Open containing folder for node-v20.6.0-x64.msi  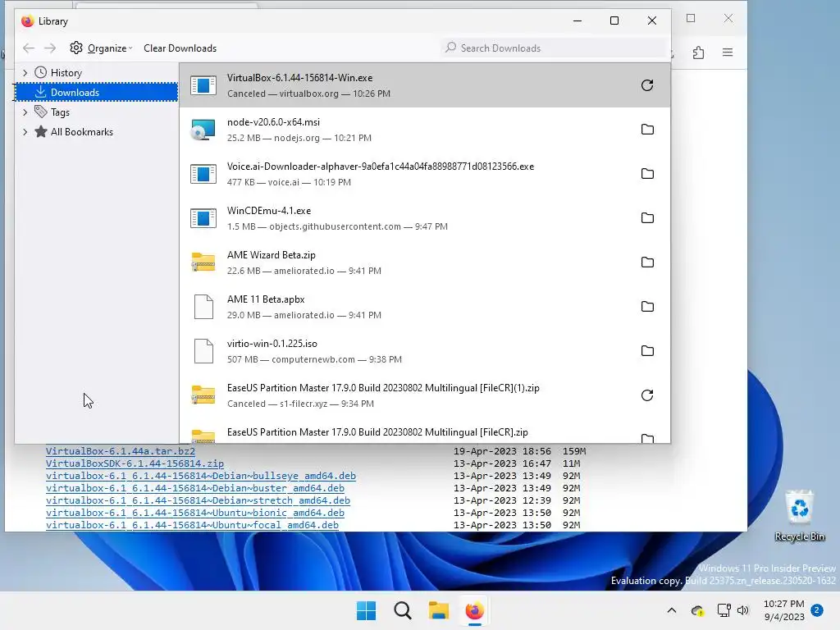[x=647, y=130]
